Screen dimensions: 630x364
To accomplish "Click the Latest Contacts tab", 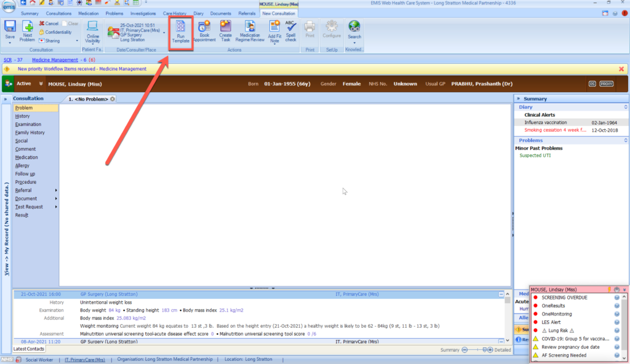I will pyautogui.click(x=28, y=349).
